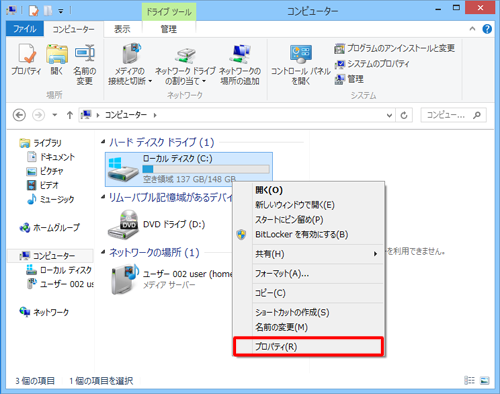Collapse the ribbon with the chevron

(472, 29)
